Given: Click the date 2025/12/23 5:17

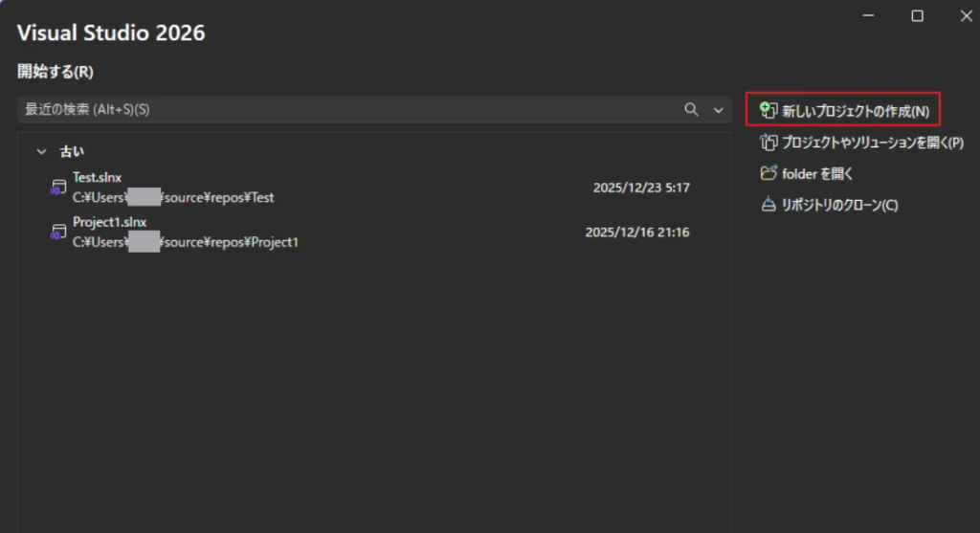Looking at the screenshot, I should coord(641,188).
